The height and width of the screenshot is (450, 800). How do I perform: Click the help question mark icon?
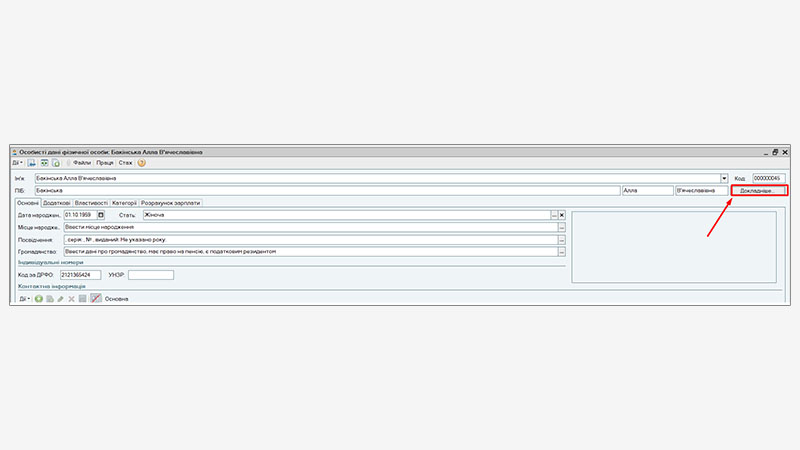pyautogui.click(x=142, y=163)
